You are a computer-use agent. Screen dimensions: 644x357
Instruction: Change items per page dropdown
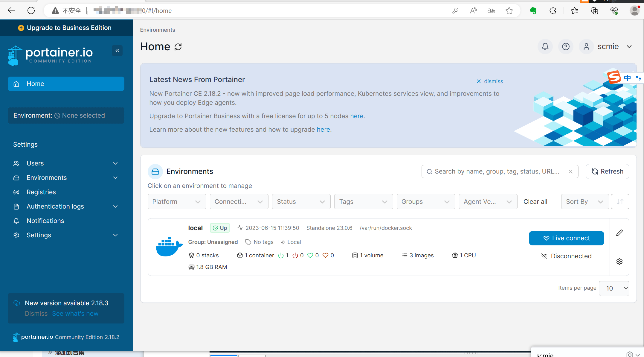(614, 288)
